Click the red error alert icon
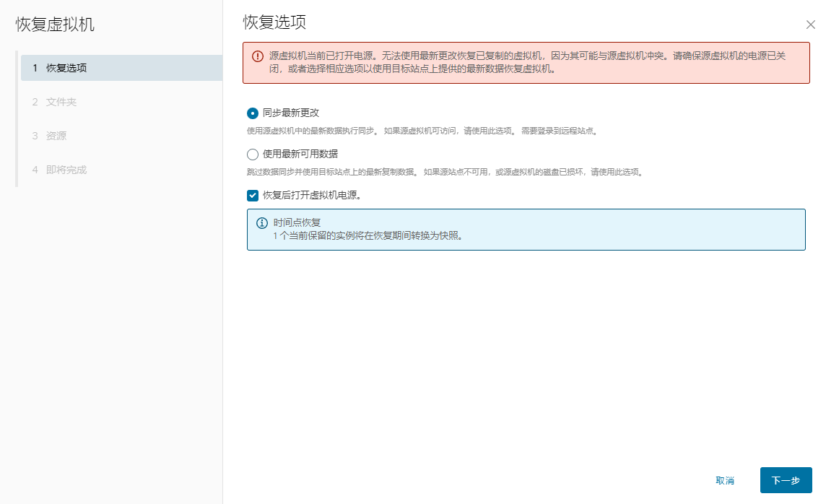Image resolution: width=826 pixels, height=504 pixels. 258,56
